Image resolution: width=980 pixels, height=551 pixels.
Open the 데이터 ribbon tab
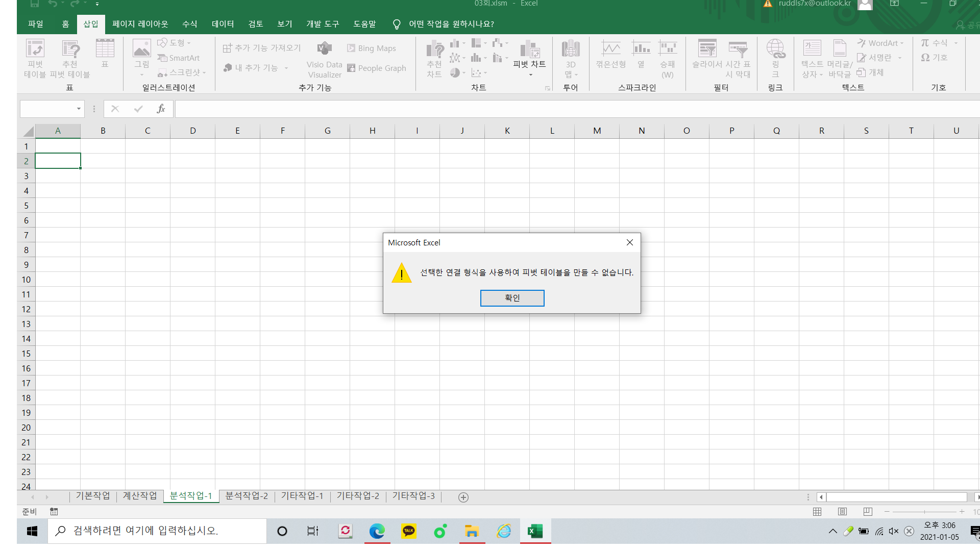point(223,24)
